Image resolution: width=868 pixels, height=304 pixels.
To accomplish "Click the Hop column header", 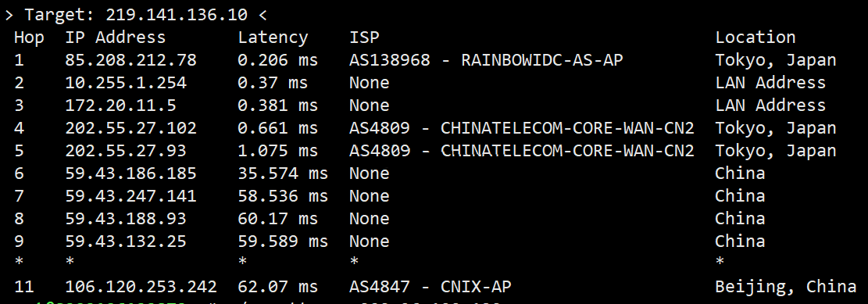I will [30, 38].
